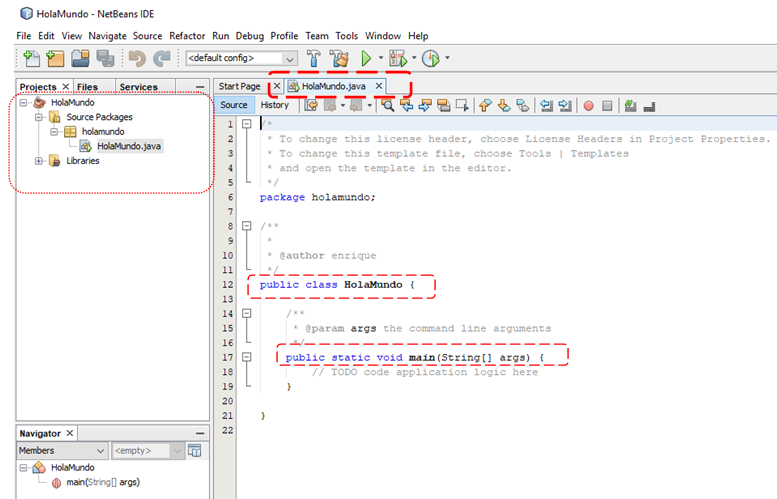Clean and Build with broom hammer icon
777x499 pixels.
click(339, 58)
